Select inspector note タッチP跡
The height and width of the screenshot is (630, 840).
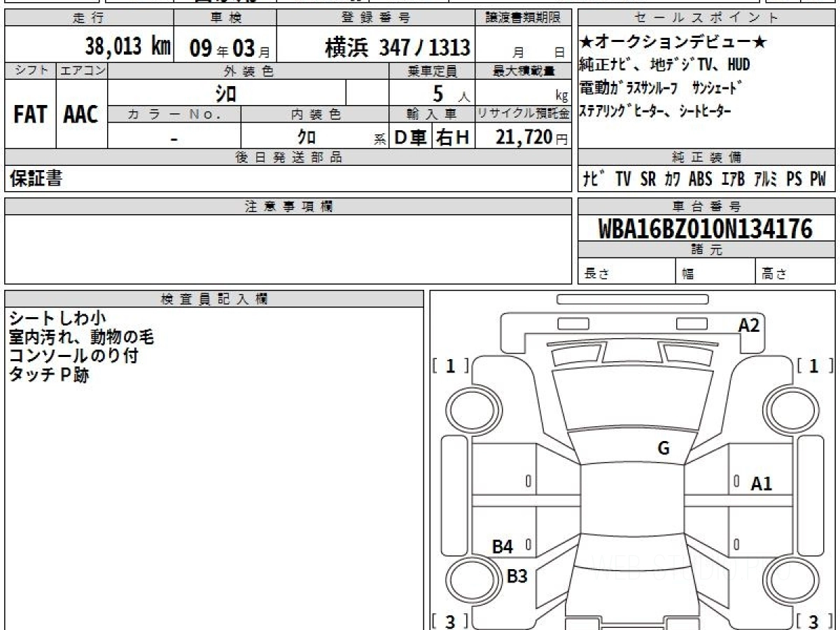(x=49, y=374)
